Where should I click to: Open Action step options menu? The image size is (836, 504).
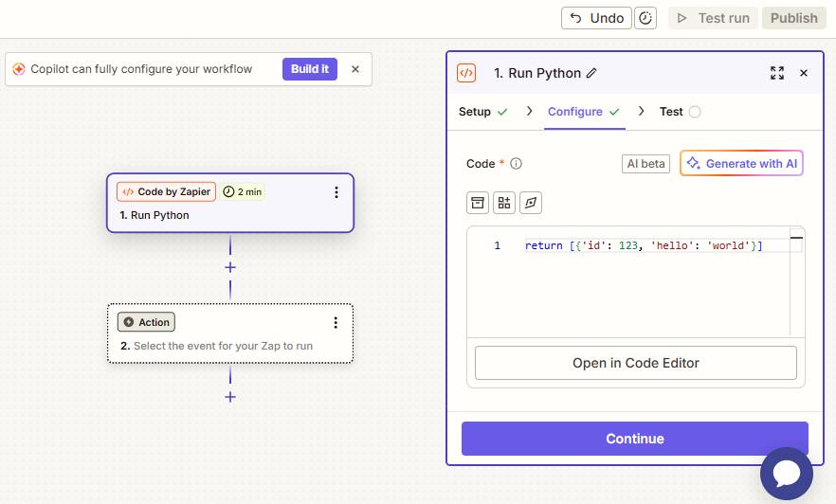[x=336, y=322]
